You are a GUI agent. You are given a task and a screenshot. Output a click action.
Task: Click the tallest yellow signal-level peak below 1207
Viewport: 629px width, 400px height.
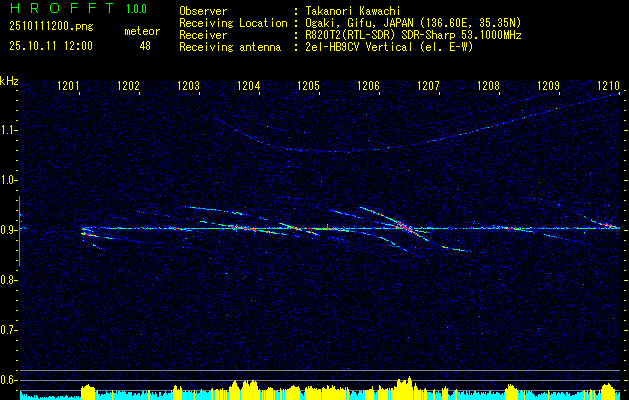[409, 388]
